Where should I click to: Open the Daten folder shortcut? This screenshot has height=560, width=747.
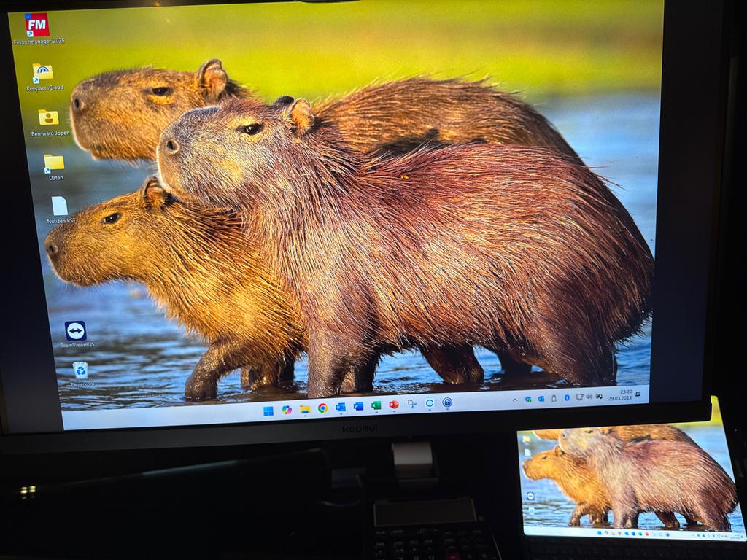point(54,163)
